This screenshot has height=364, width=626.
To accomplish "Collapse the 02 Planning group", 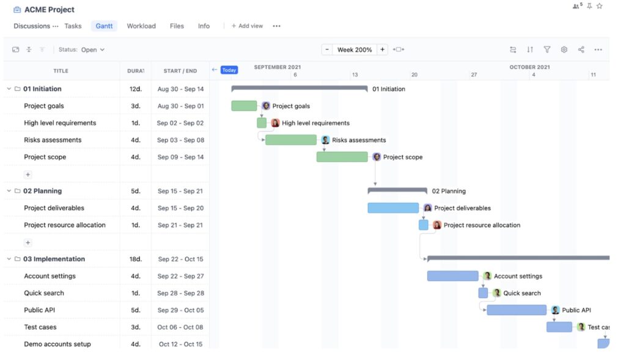I will point(9,191).
